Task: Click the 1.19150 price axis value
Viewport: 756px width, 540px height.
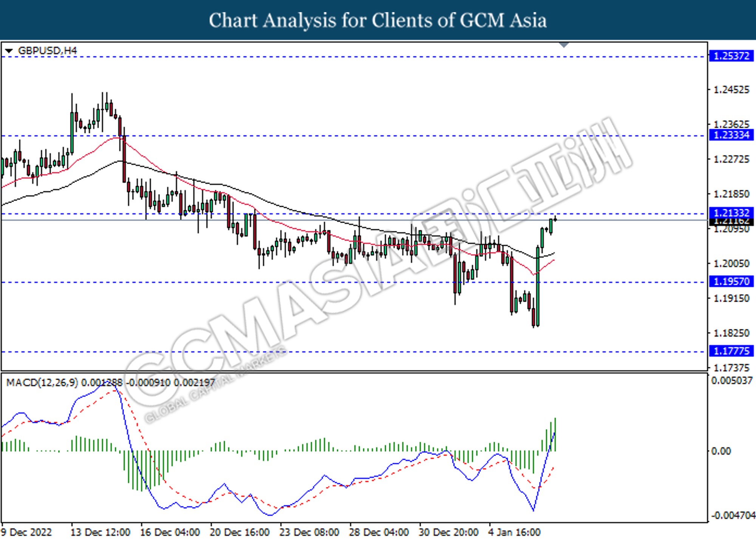Action: tap(731, 298)
